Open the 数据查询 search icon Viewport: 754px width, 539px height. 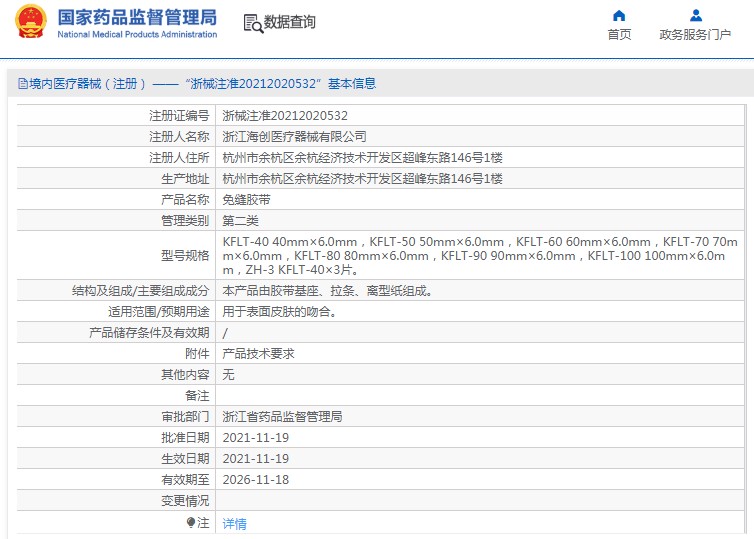coord(253,23)
